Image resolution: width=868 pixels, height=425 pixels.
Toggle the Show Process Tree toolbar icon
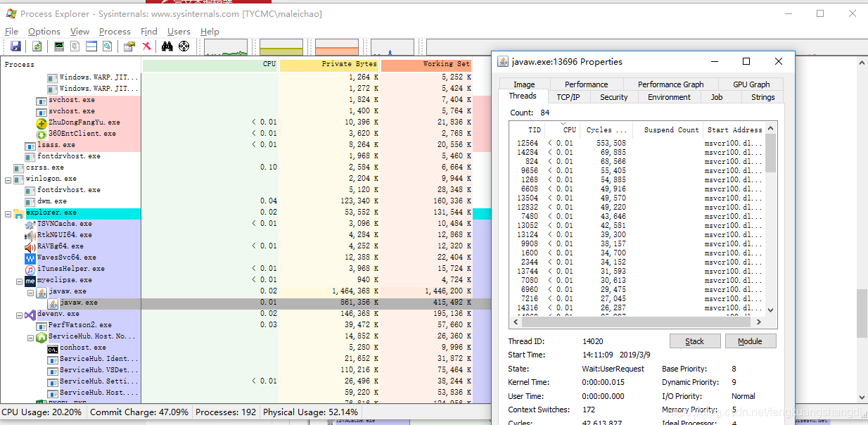pyautogui.click(x=75, y=46)
